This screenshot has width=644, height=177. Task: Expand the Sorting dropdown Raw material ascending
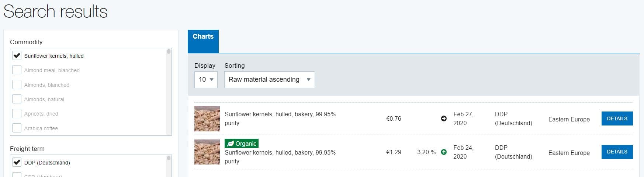click(x=270, y=79)
